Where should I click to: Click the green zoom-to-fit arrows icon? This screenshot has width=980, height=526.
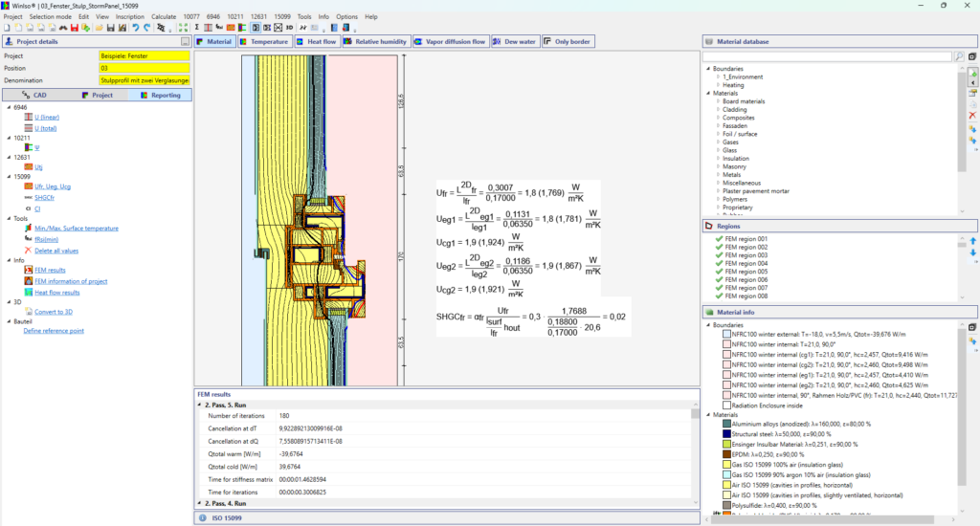183,28
